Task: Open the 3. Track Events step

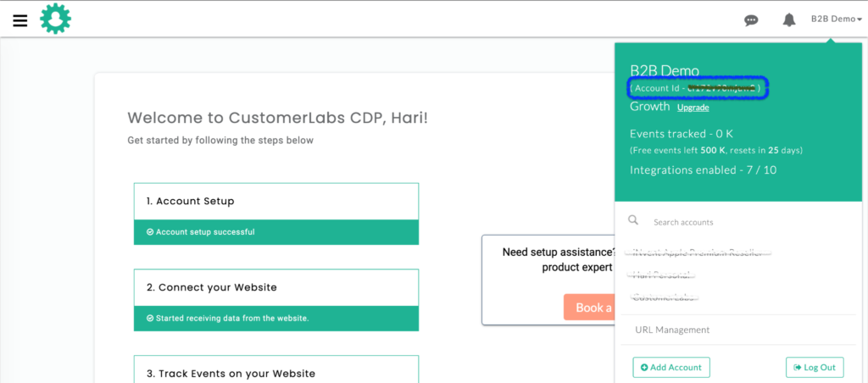Action: (276, 369)
